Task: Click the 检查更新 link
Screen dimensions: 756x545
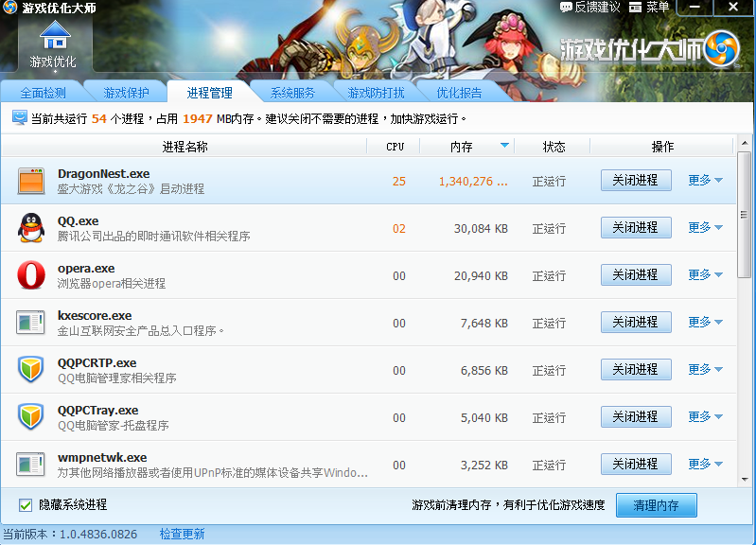Action: [x=182, y=535]
